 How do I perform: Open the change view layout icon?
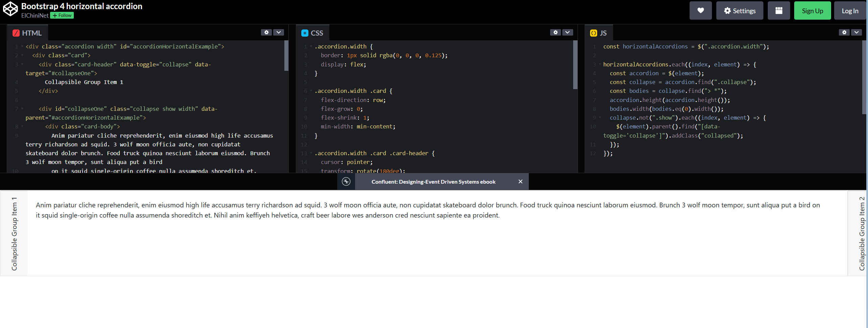pyautogui.click(x=779, y=11)
